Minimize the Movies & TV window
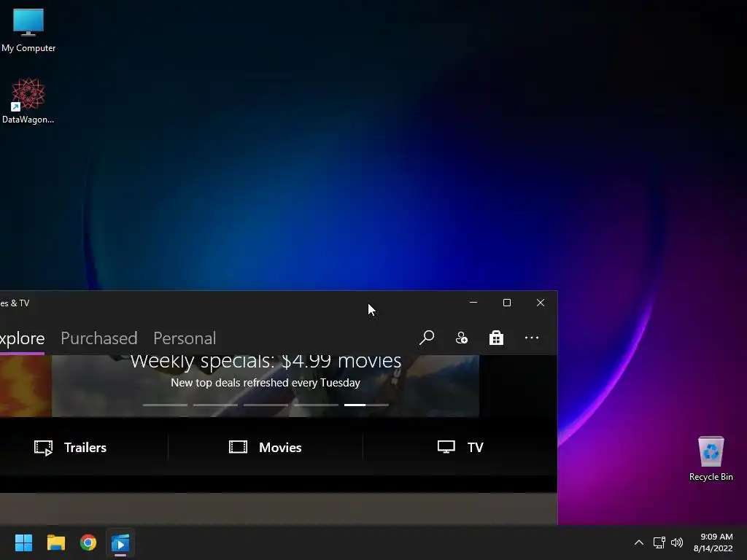 473,303
